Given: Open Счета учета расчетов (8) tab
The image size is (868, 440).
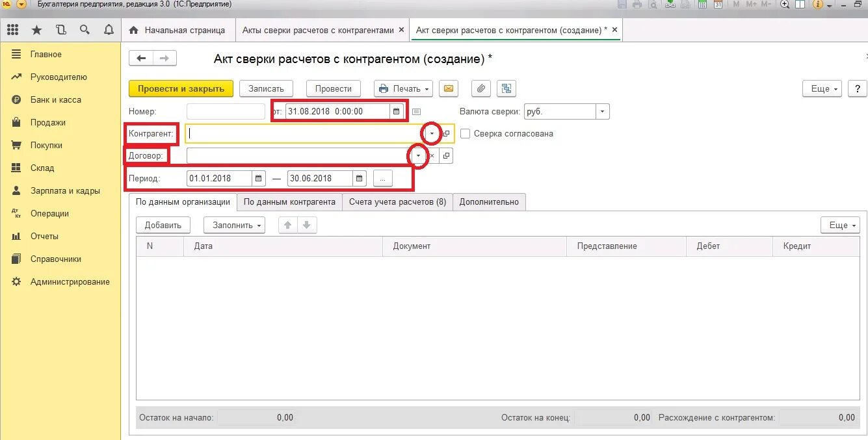Looking at the screenshot, I should coord(397,202).
